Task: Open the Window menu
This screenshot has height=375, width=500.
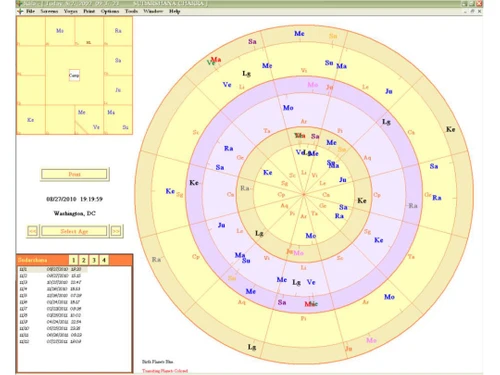Action: (153, 11)
